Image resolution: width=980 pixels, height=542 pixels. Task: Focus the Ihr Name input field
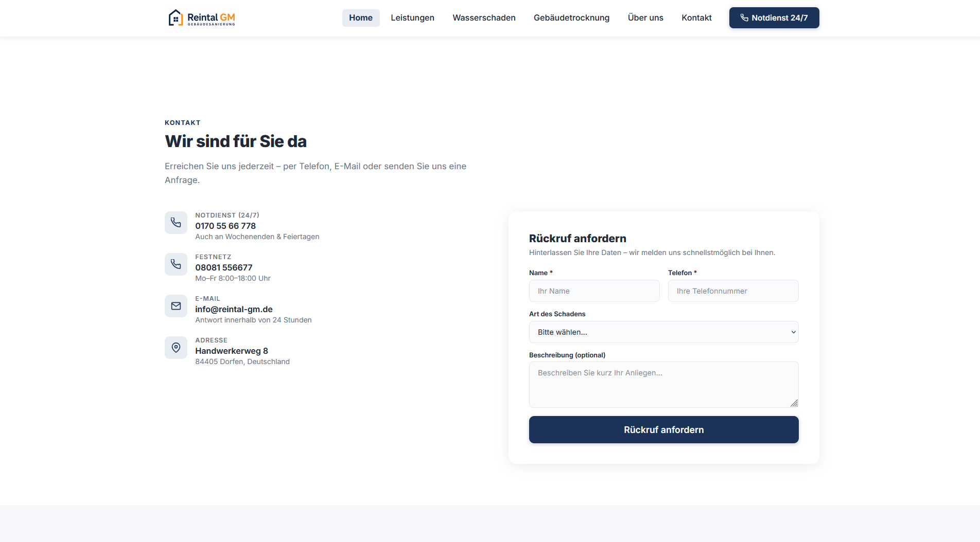click(x=594, y=291)
